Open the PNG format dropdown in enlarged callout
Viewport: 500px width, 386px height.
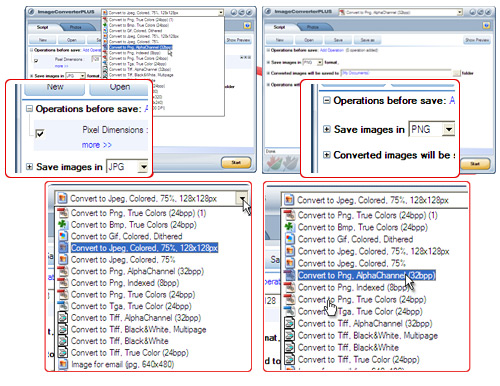point(449,129)
